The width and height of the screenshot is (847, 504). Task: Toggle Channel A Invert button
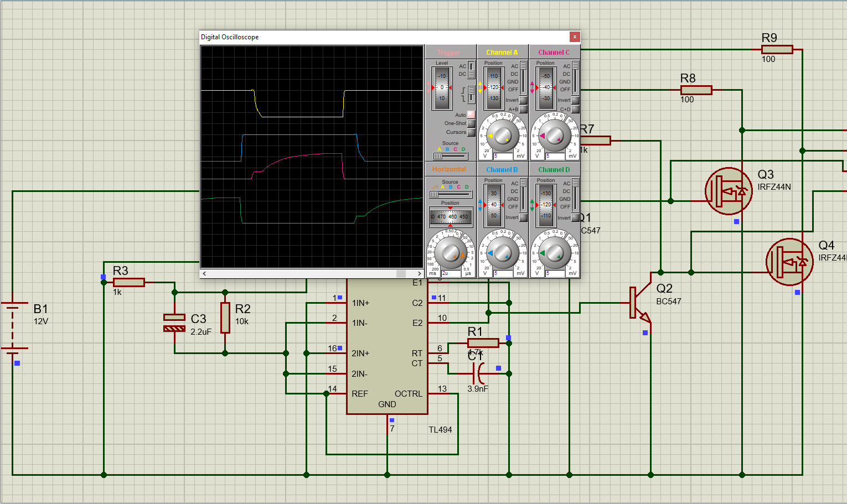point(523,100)
